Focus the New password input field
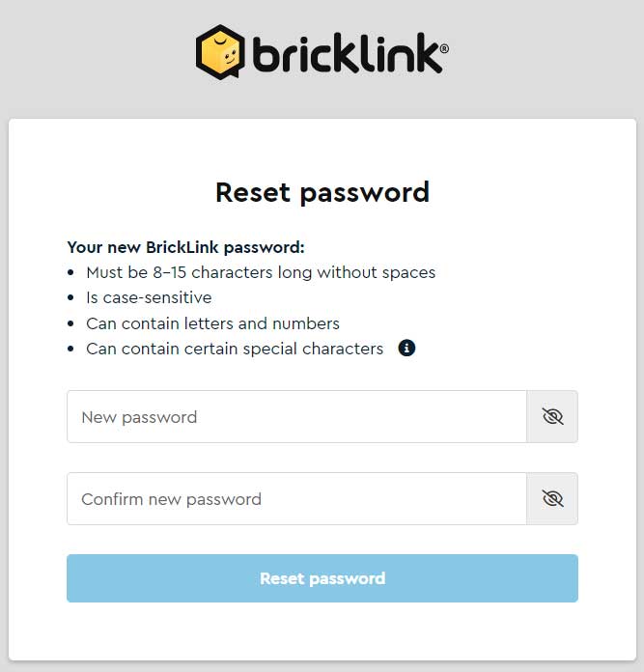Viewport: 644px width, 672px height. 296,417
